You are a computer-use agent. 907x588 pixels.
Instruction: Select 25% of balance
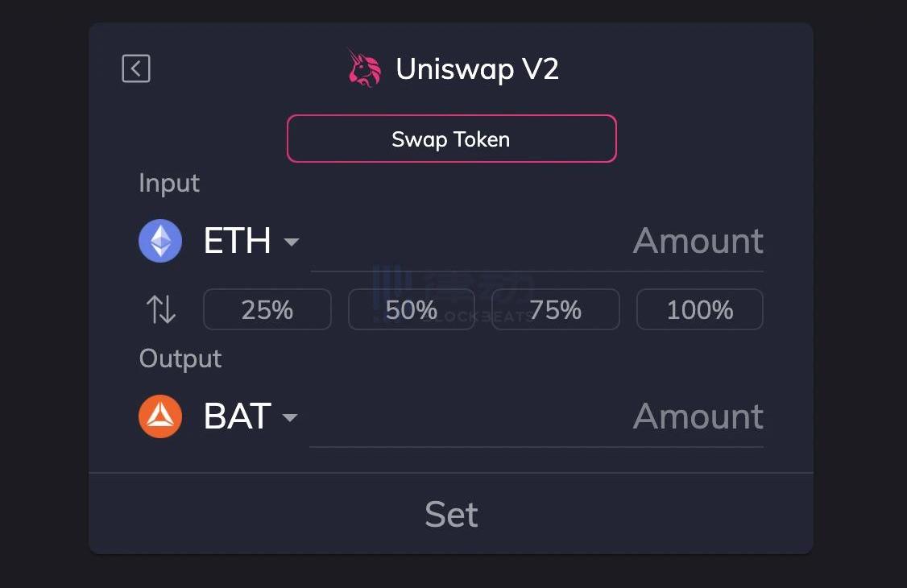(267, 309)
